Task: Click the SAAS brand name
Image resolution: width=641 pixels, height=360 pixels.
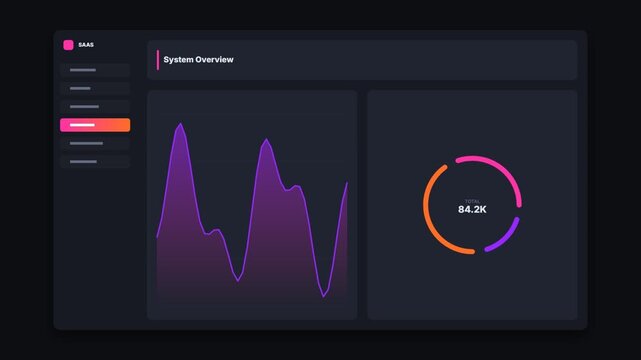Action: coord(86,45)
